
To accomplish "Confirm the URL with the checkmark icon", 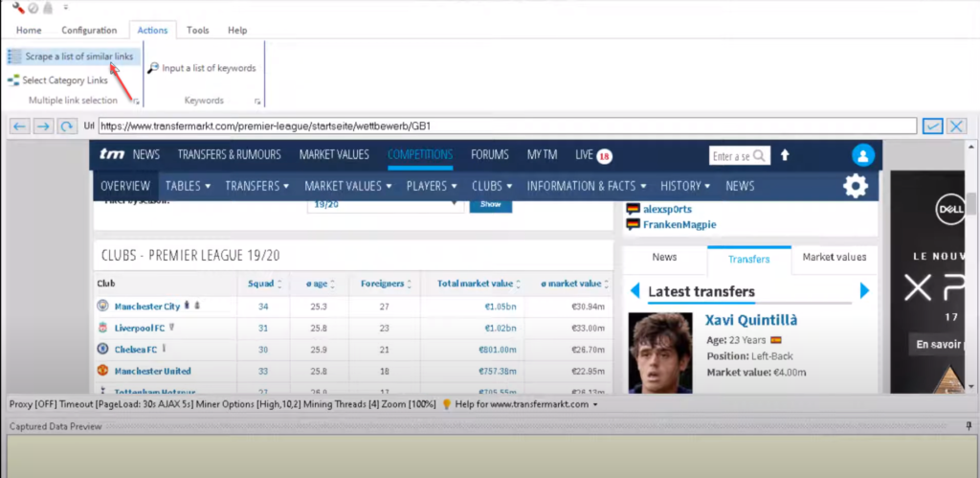I will [x=932, y=125].
